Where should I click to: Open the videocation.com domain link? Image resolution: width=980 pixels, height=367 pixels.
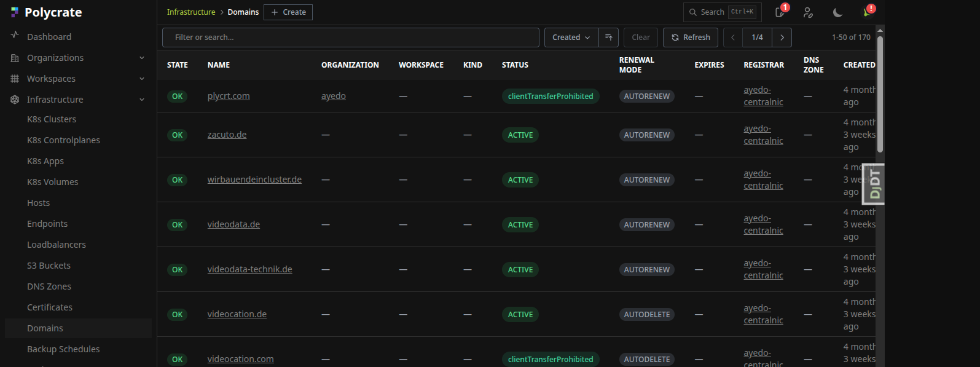tap(241, 359)
